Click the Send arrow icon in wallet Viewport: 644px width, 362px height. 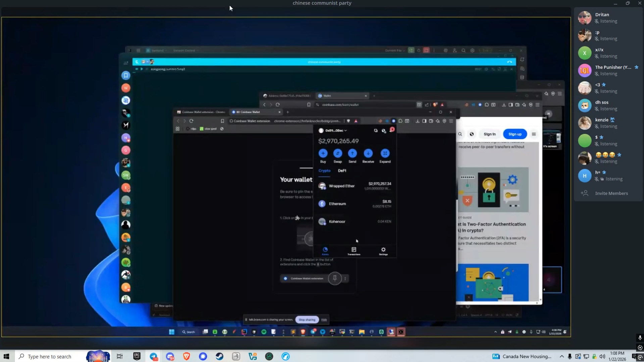pyautogui.click(x=352, y=153)
